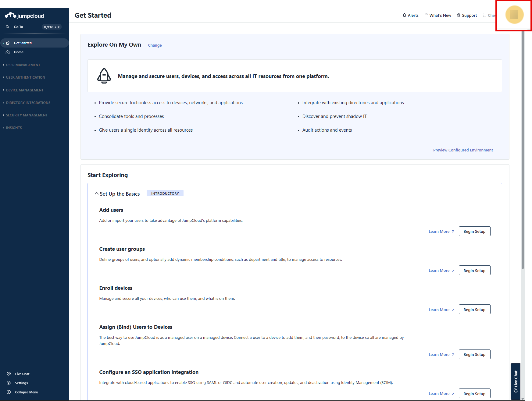Expand User Management section
The image size is (532, 401).
(x=23, y=65)
